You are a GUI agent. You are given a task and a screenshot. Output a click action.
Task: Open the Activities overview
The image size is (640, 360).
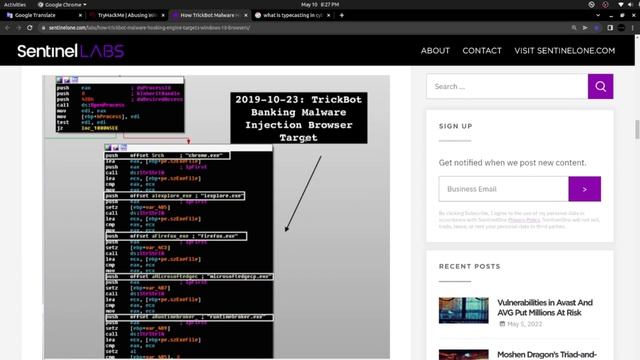click(15, 4)
